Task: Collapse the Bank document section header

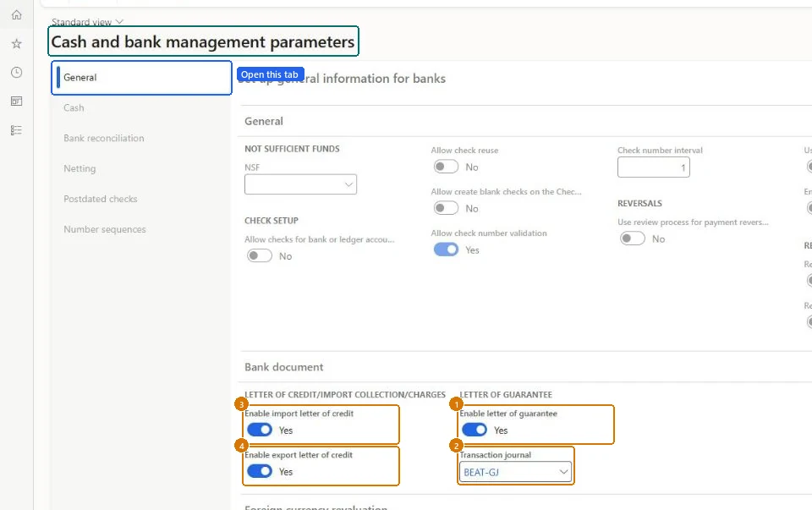Action: point(284,367)
